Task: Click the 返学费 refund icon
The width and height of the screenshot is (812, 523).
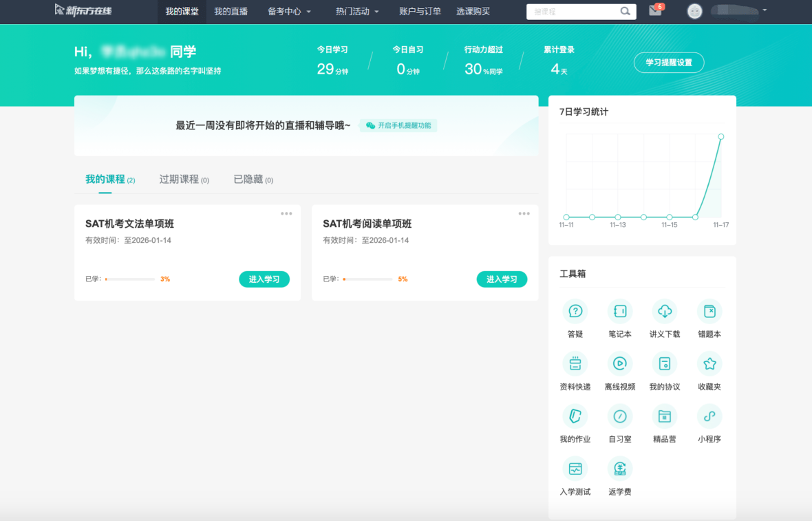Action: 620,469
